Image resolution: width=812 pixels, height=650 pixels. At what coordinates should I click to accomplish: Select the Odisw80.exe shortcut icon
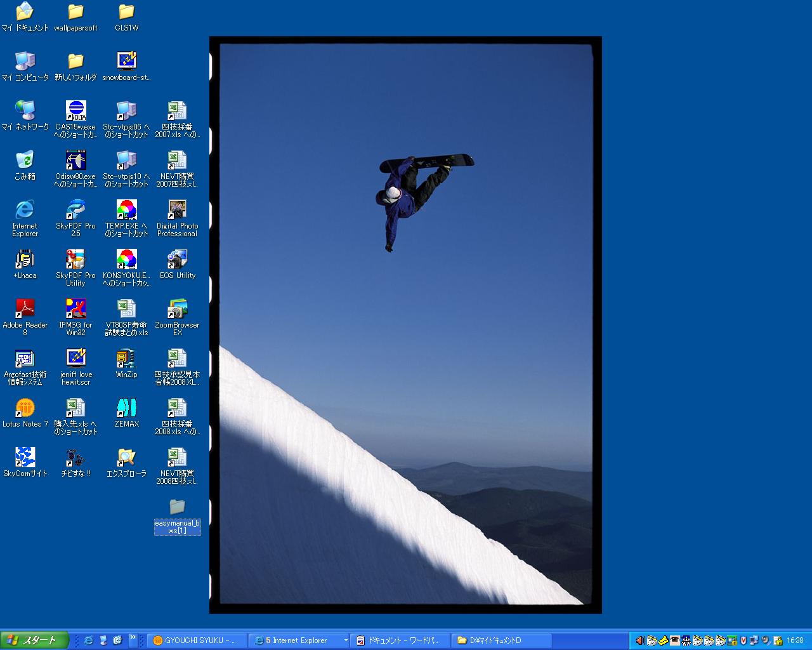click(75, 169)
